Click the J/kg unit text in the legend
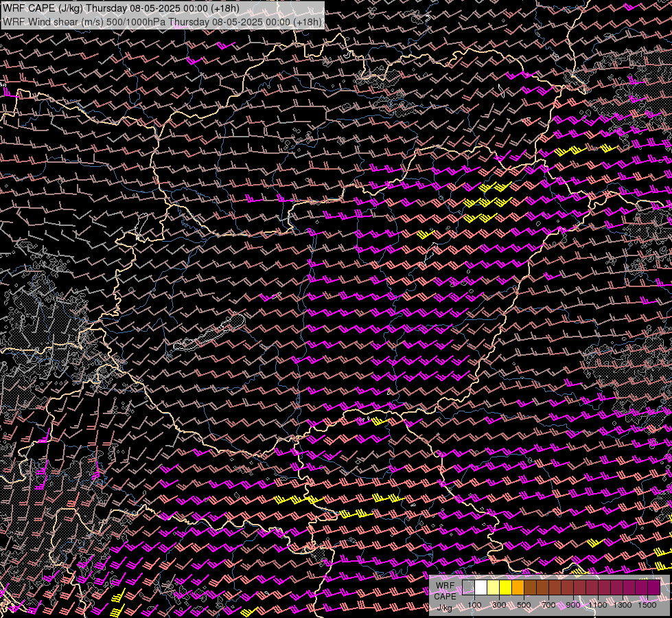Screen dimensions: 672x618 [x=444, y=607]
